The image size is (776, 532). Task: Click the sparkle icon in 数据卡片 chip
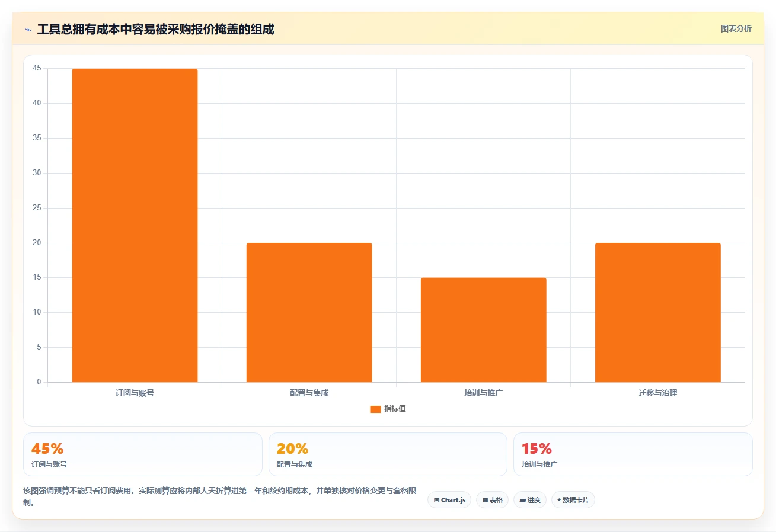(559, 500)
